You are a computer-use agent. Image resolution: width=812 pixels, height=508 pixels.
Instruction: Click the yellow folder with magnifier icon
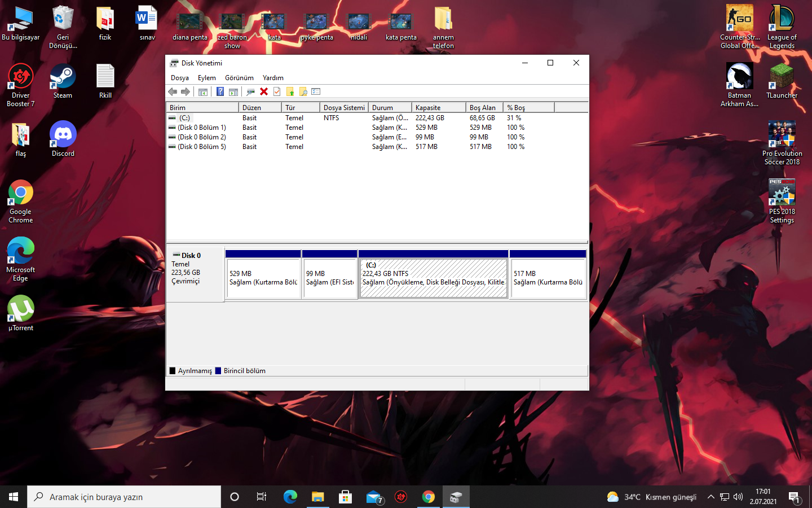click(x=303, y=91)
